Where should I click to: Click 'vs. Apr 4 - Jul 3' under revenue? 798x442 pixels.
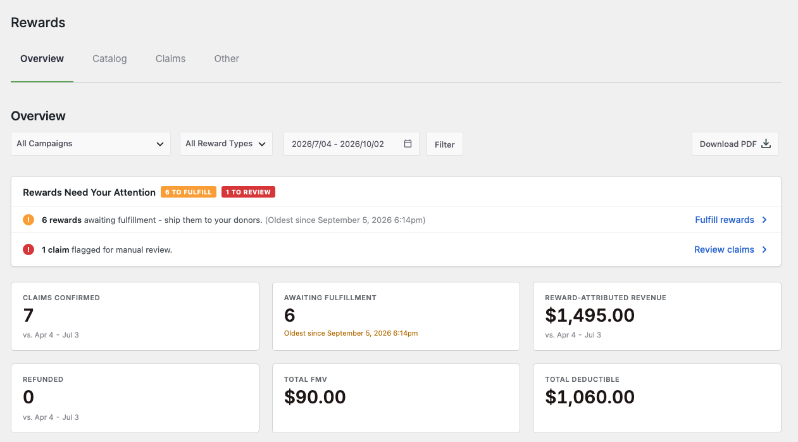pos(573,335)
